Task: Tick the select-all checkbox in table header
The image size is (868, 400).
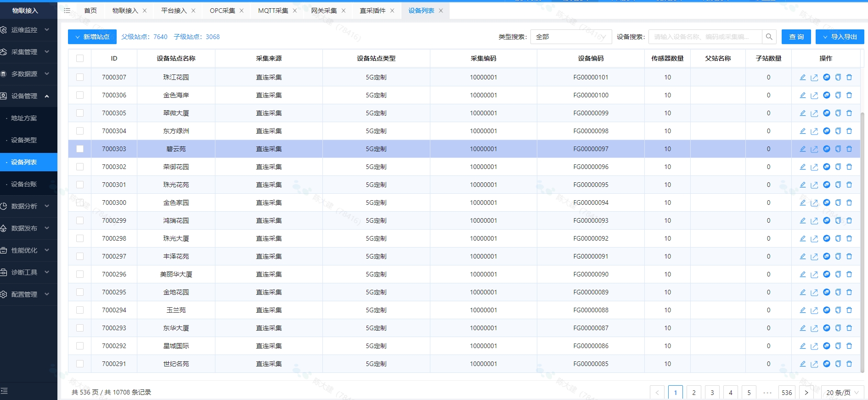Action: tap(80, 58)
